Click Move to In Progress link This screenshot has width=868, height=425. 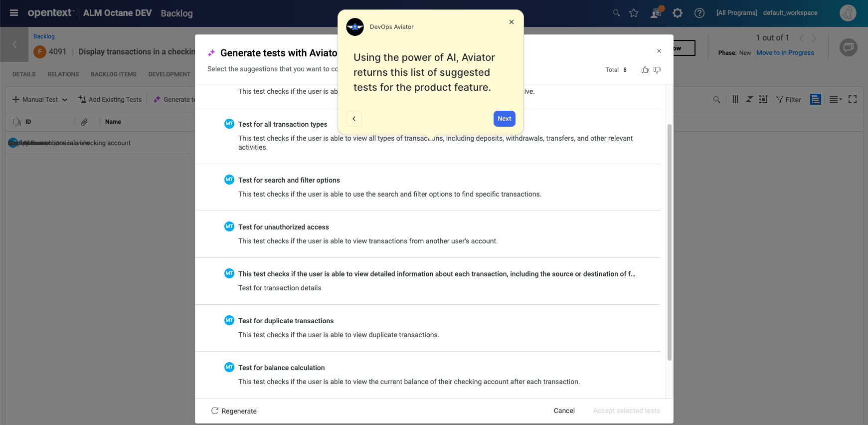[x=785, y=53]
